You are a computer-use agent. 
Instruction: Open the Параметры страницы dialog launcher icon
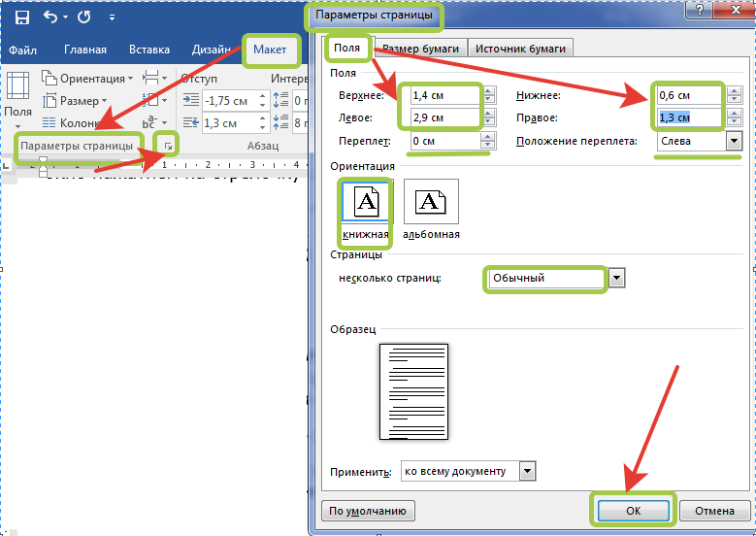pos(167,146)
